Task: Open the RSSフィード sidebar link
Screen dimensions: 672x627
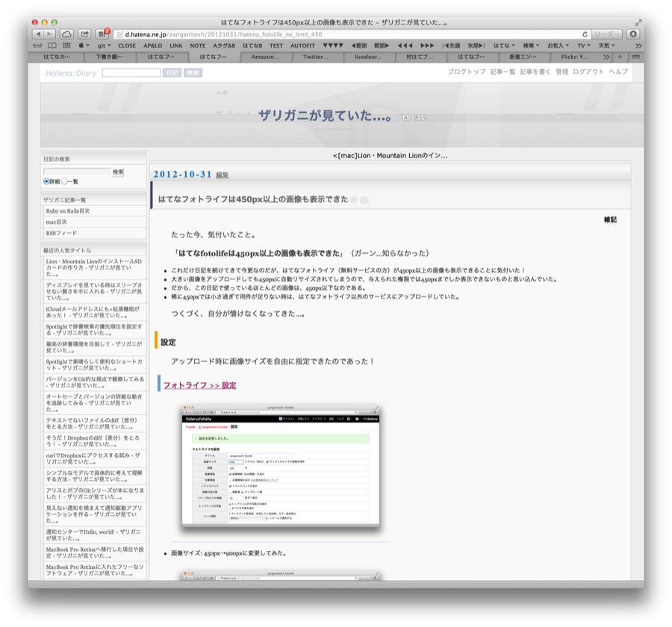Action: (61, 233)
